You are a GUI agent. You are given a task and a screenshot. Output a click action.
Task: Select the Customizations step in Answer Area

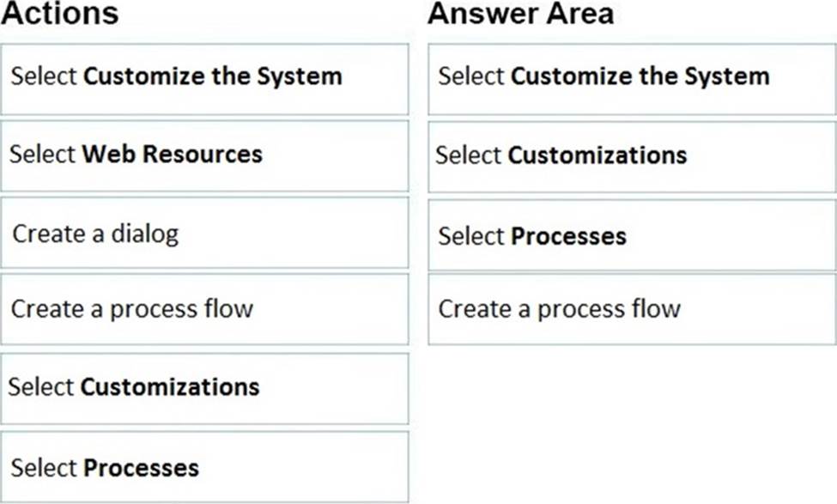click(632, 155)
